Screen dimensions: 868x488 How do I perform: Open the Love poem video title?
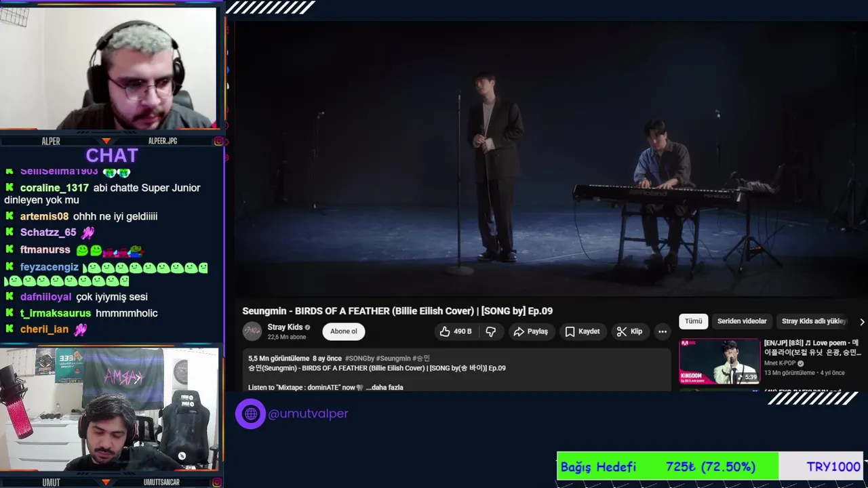812,348
